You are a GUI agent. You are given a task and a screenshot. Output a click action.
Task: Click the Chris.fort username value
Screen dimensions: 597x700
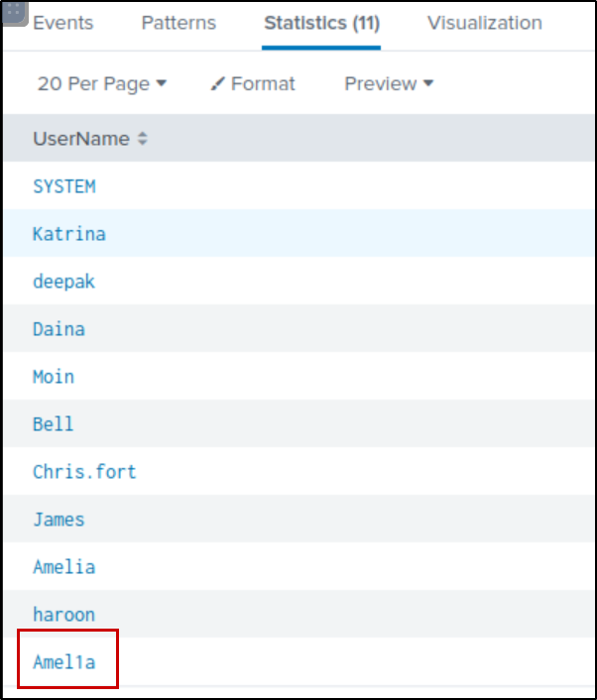[x=84, y=472]
